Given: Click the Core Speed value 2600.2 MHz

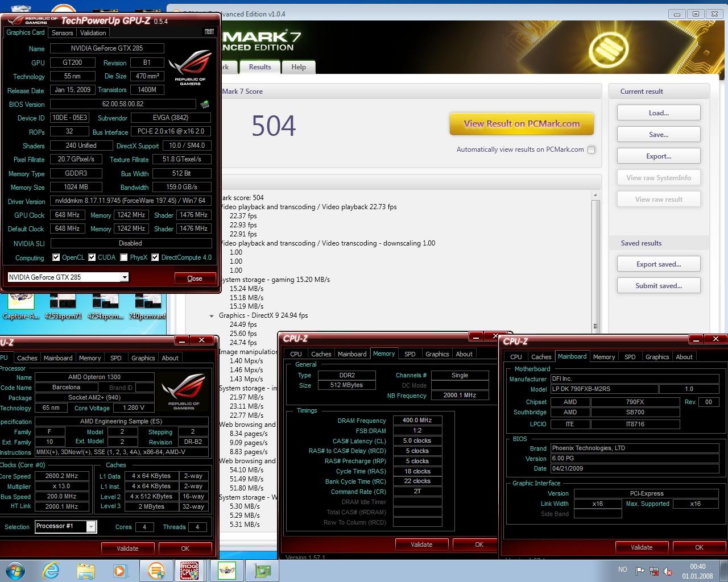Looking at the screenshot, I should tap(61, 476).
